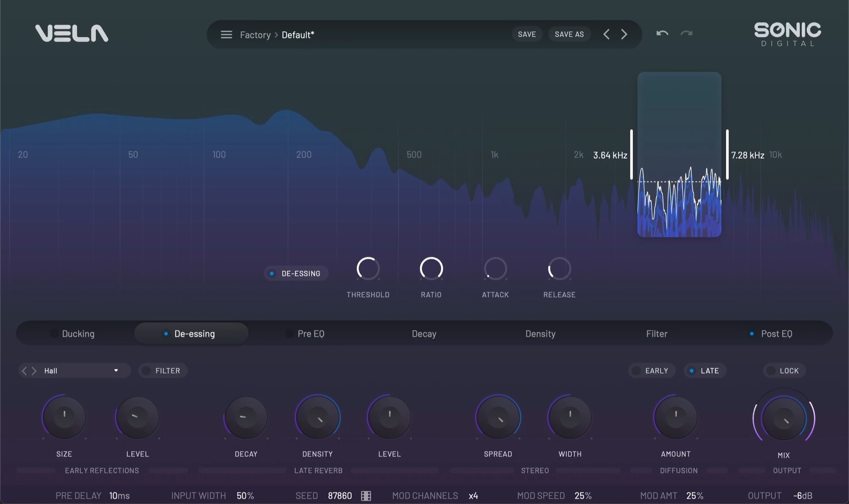Load the next preset arrow

624,34
